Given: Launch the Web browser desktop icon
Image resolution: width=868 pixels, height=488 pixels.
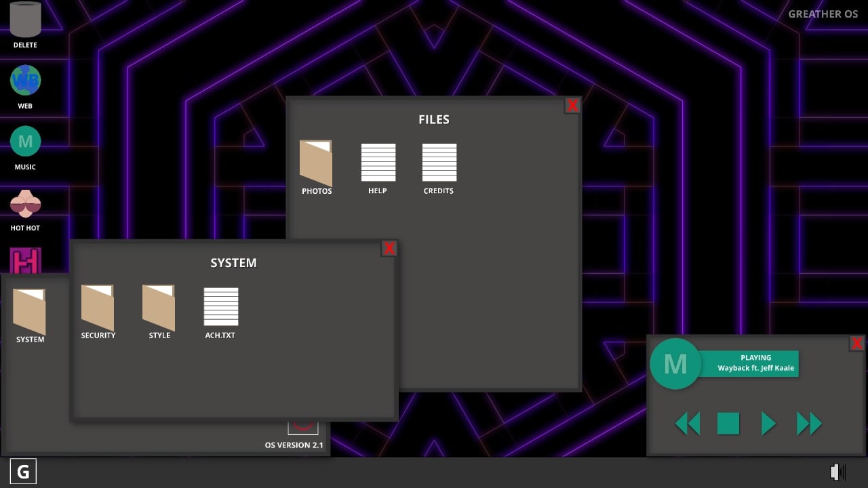Looking at the screenshot, I should click(25, 81).
